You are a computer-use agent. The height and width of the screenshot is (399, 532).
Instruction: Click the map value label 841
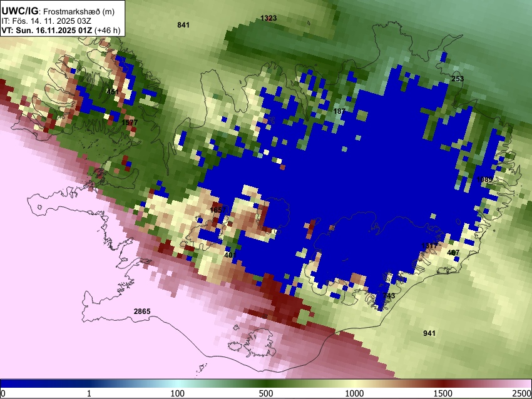[183, 25]
